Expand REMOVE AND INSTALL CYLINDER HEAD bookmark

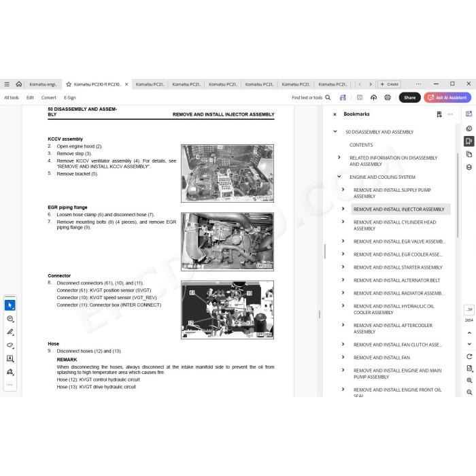point(343,222)
